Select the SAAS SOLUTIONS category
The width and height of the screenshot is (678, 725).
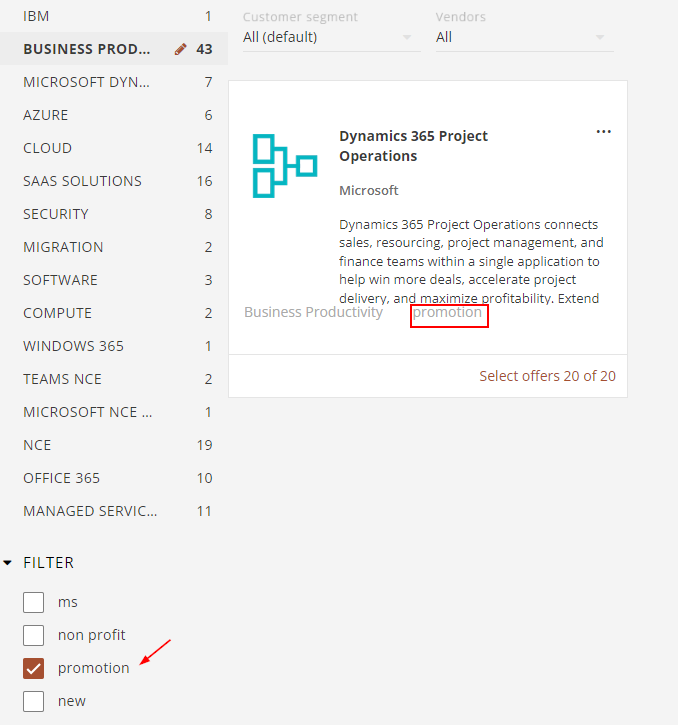(x=114, y=181)
